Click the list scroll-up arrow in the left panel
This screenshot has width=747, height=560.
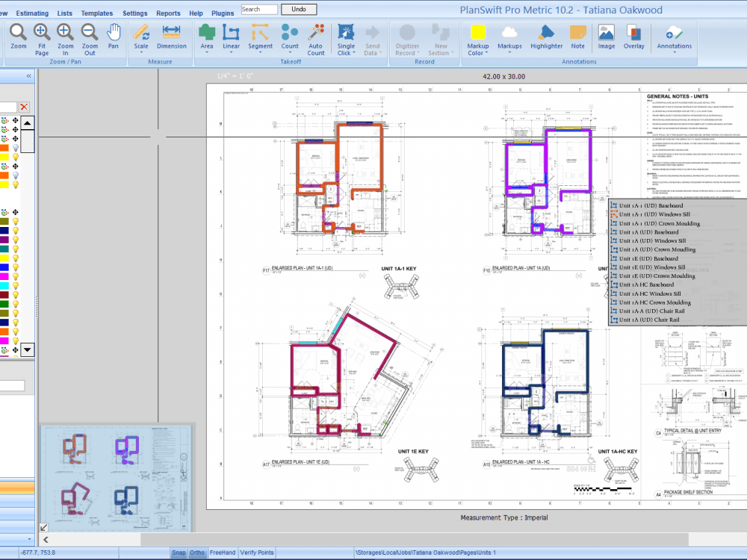pyautogui.click(x=28, y=123)
